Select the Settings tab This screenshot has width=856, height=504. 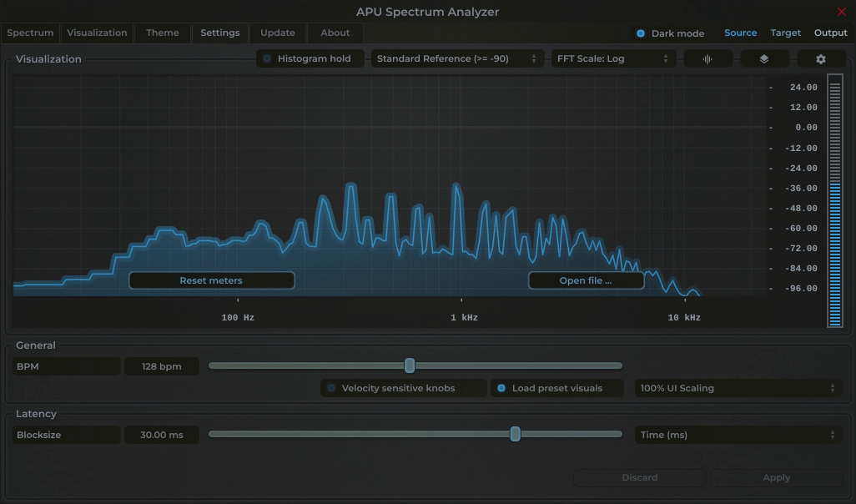pos(220,33)
